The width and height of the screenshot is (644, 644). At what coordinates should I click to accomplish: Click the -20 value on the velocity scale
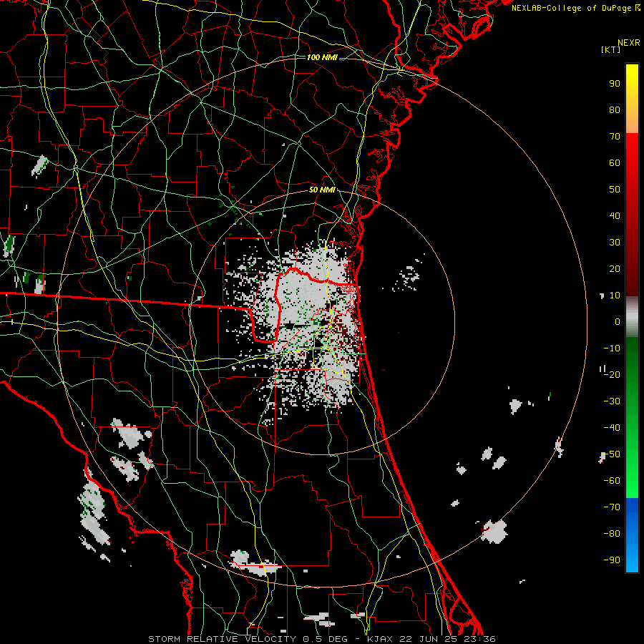[612, 374]
